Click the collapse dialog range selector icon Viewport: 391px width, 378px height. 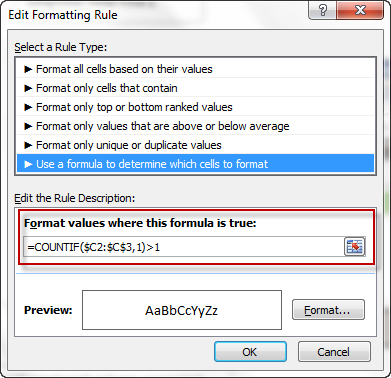click(x=354, y=247)
